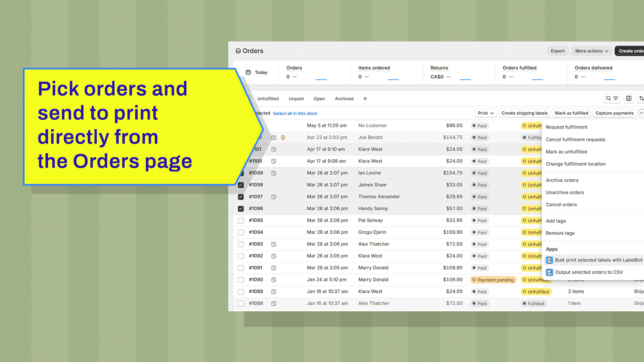Open the Orders fulfilled metric card
The height and width of the screenshot is (362, 644).
click(519, 72)
